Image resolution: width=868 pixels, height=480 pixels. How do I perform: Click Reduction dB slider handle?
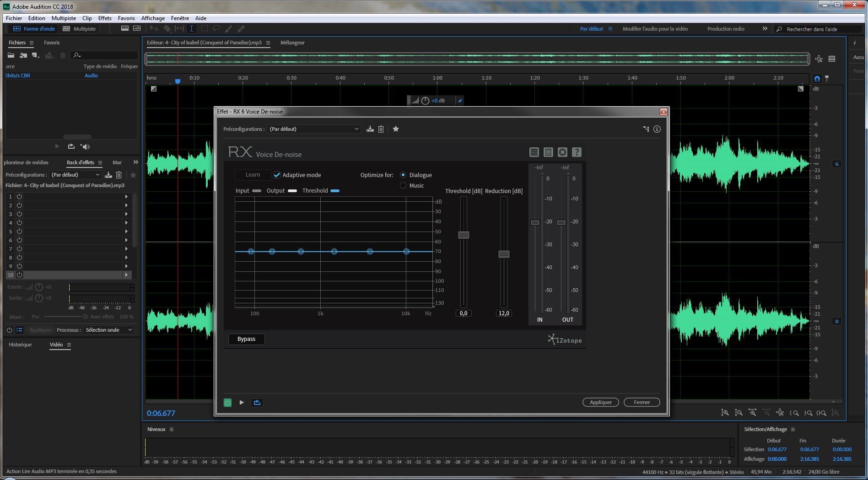[504, 254]
